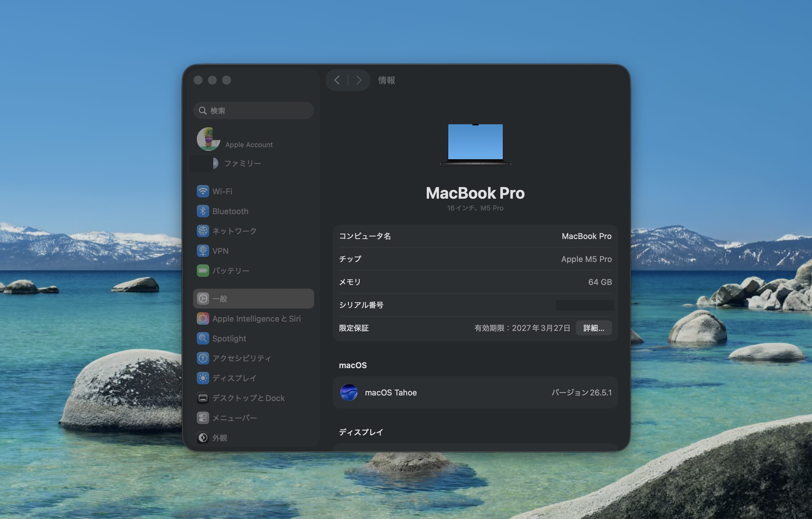
Task: Select the Apple Account label
Action: coord(249,145)
